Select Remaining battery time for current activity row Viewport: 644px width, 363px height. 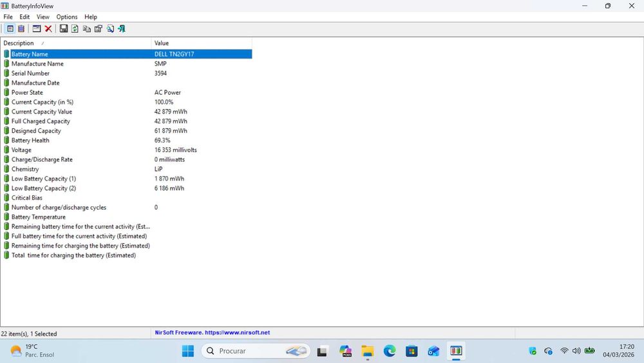128,226
